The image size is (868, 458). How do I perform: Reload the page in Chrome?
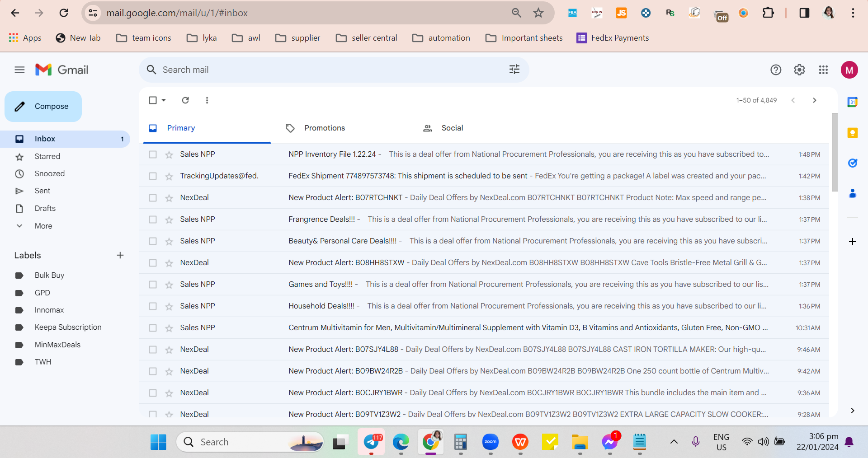(64, 13)
